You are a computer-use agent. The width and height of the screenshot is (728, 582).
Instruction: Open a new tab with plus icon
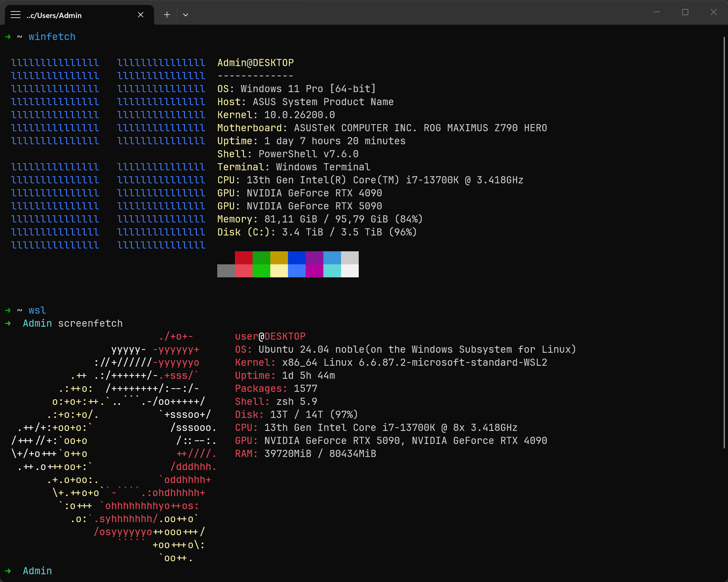(x=167, y=15)
